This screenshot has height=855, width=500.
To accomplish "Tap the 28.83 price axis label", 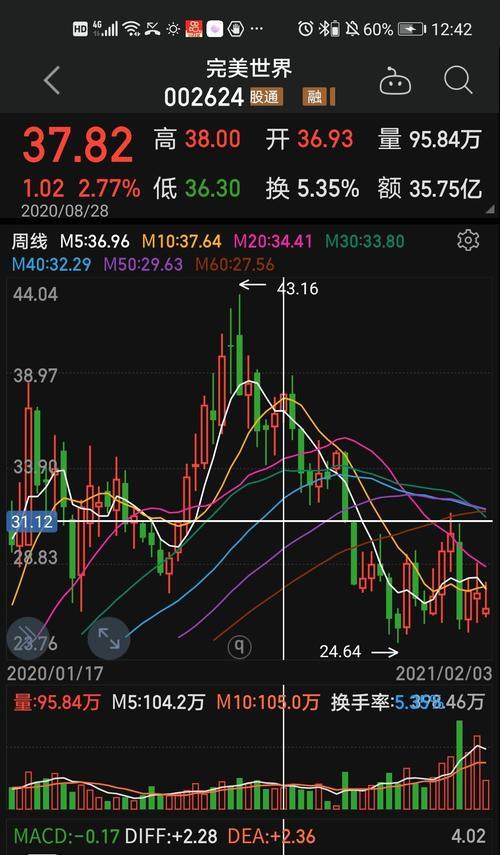I will click(x=35, y=557).
